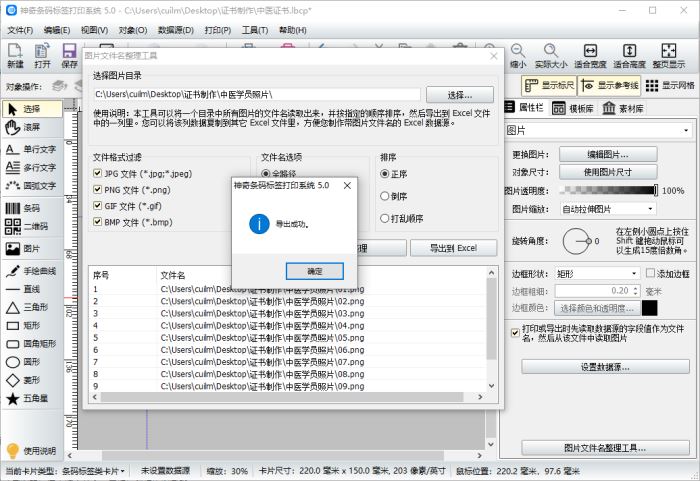
Task: Open the 数据源(D) menu
Action: [x=176, y=30]
